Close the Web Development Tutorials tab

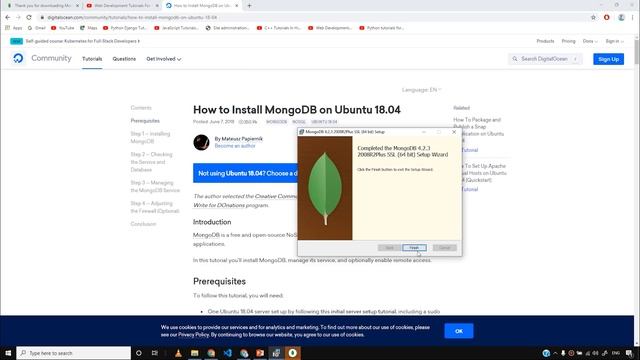157,6
